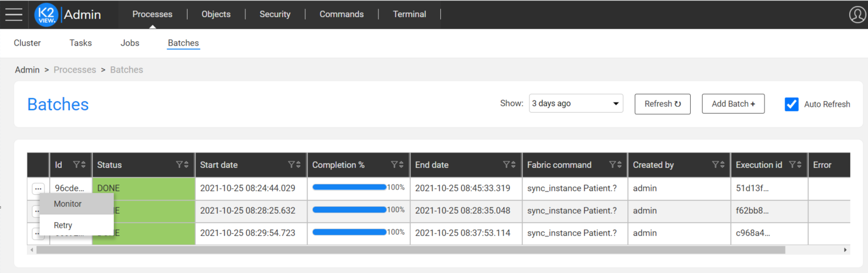This screenshot has height=273, width=868.
Task: Click the Add Batch button
Action: (733, 104)
